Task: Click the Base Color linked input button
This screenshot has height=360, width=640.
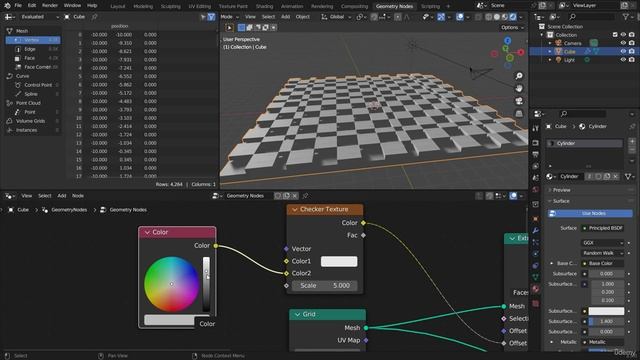Action: tap(602, 264)
